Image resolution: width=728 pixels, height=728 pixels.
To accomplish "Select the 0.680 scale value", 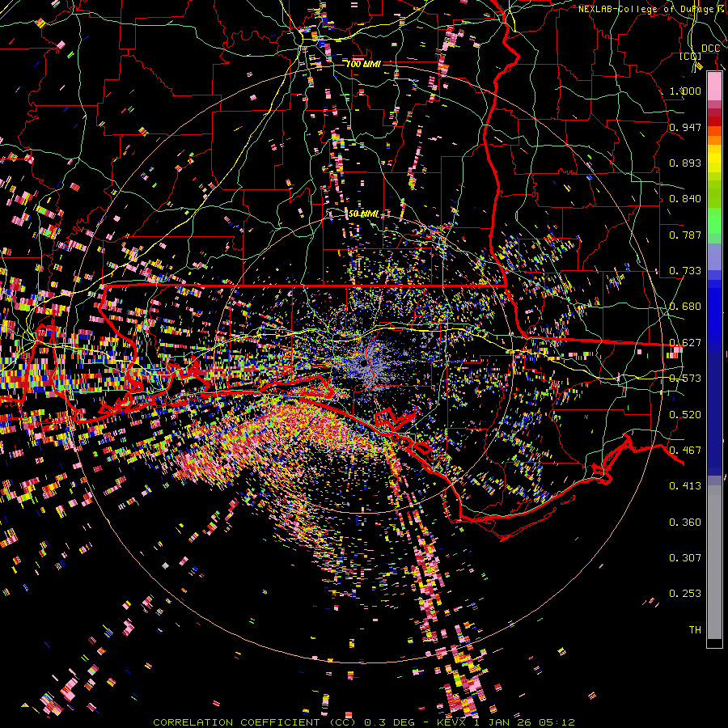I will (685, 307).
